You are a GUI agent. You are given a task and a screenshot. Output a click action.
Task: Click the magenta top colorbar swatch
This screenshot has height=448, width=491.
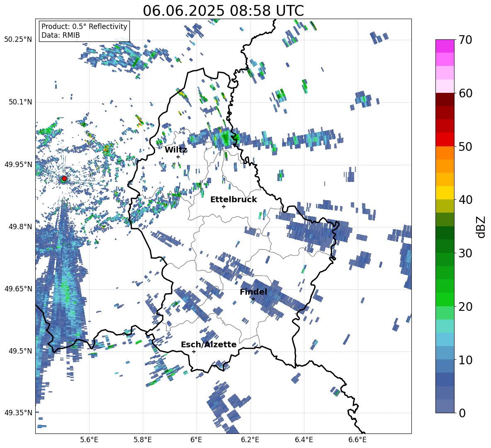pyautogui.click(x=445, y=46)
